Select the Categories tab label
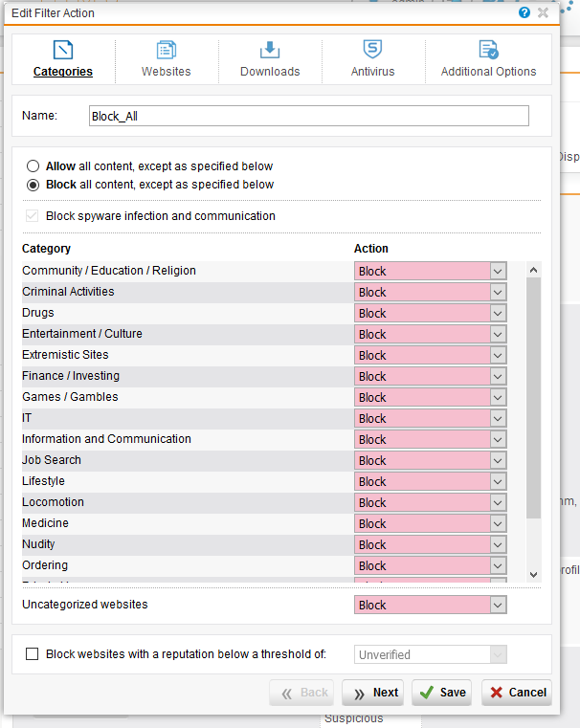Viewport: 580px width, 728px height. tap(63, 72)
